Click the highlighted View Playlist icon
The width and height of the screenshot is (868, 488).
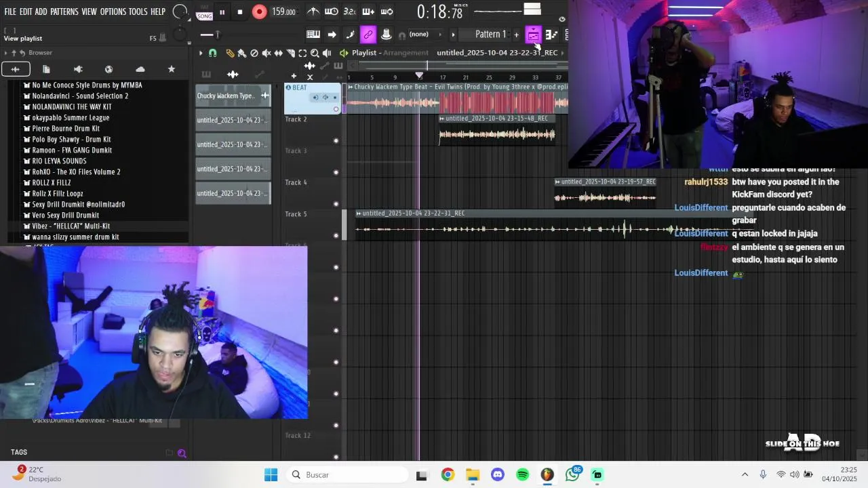tap(533, 35)
